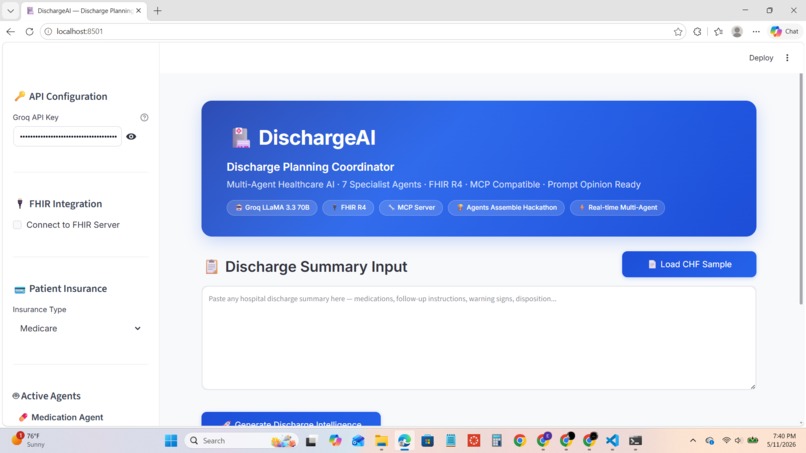Click the taskbar Search box
806x453 pixels.
coord(242,441)
